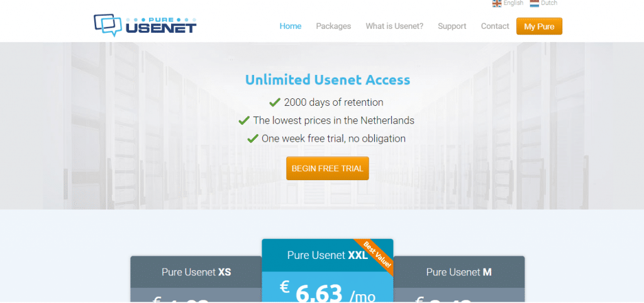Screen dimensions: 644x303
Task: Click the euro sign on XXL price
Action: pyautogui.click(x=285, y=287)
